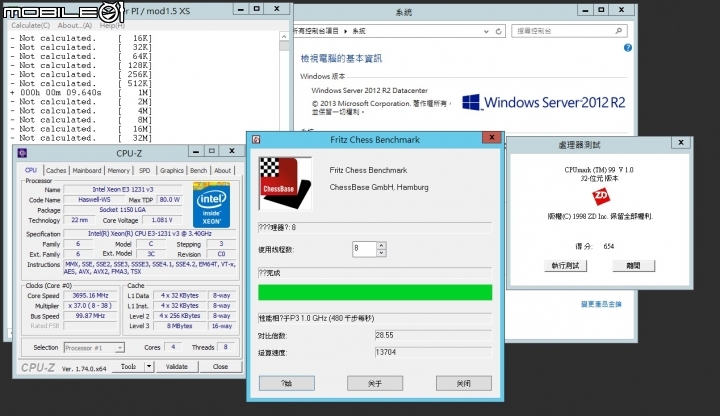
Task: Switch to the Caches tab in CPU-Z
Action: (56, 170)
